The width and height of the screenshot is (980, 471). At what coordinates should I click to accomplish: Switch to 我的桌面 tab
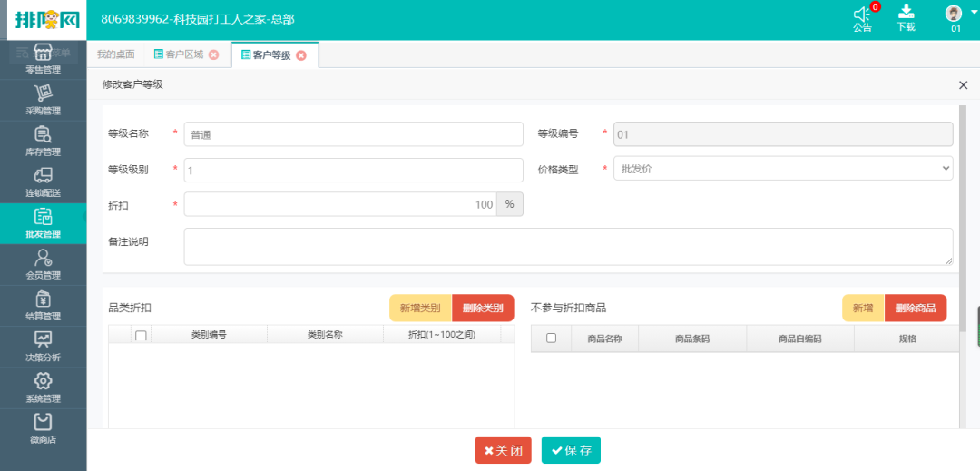click(115, 54)
